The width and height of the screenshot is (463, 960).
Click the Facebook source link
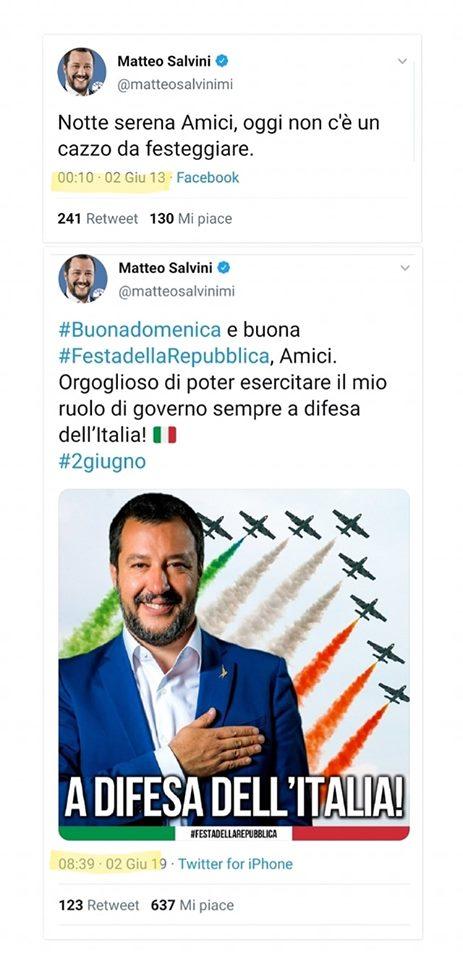pyautogui.click(x=208, y=178)
